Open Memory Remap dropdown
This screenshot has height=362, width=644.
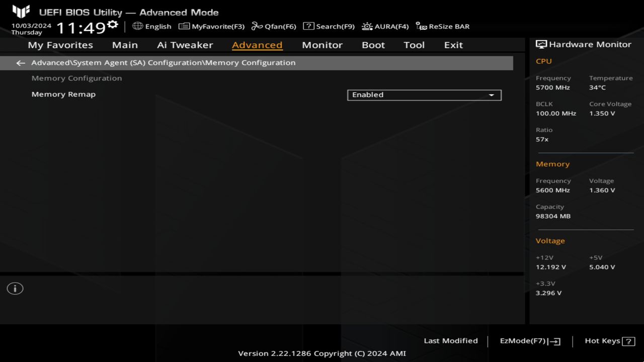coord(424,95)
